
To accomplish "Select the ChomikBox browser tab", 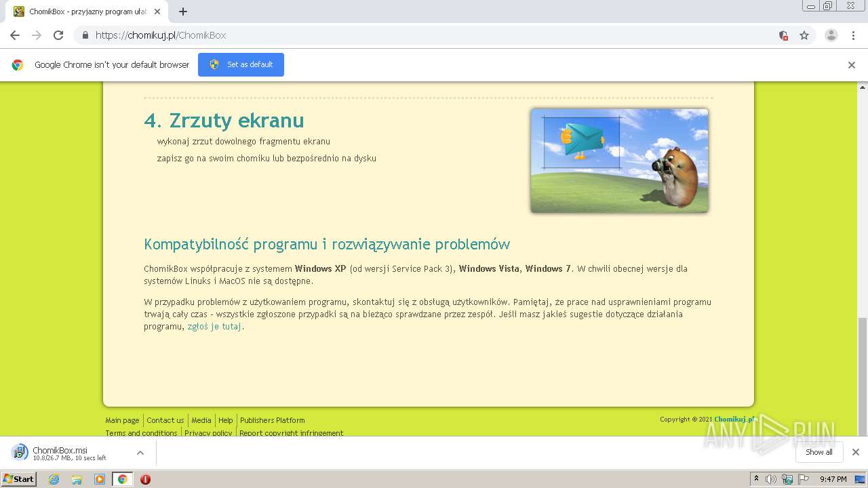I will (87, 12).
